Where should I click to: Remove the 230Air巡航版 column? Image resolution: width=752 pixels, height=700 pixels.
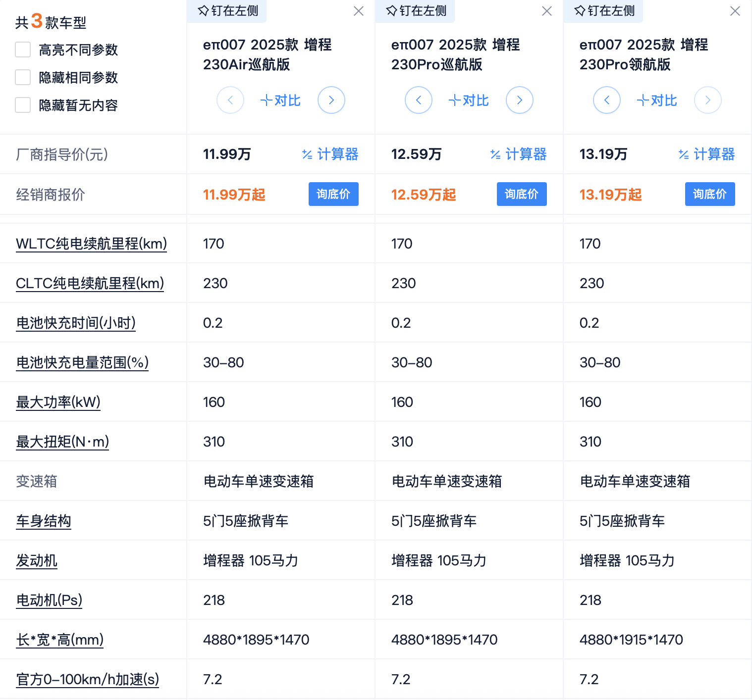[x=359, y=11]
